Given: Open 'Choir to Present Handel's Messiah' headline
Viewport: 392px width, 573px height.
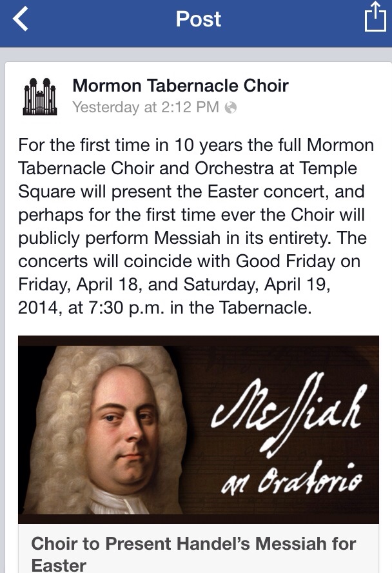Looking at the screenshot, I should click(x=193, y=553).
